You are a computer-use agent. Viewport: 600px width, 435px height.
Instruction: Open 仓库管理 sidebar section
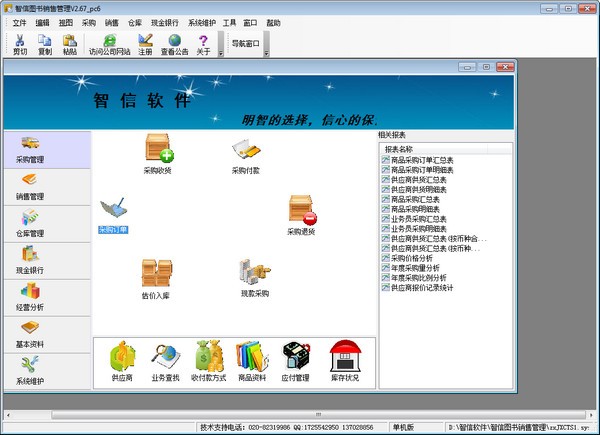coord(47,224)
